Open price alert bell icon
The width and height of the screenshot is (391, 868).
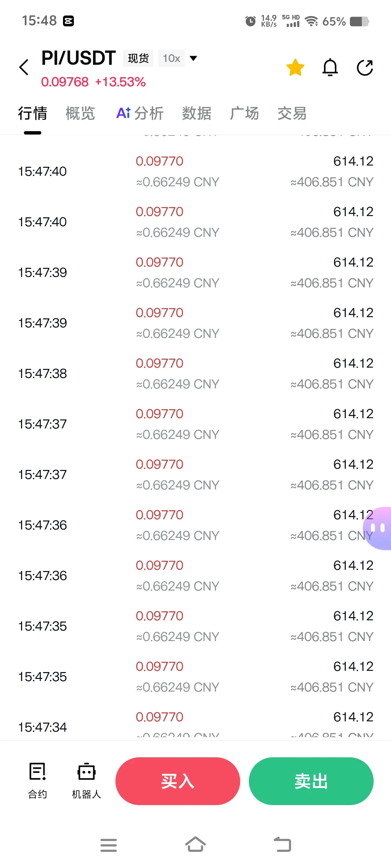[330, 67]
